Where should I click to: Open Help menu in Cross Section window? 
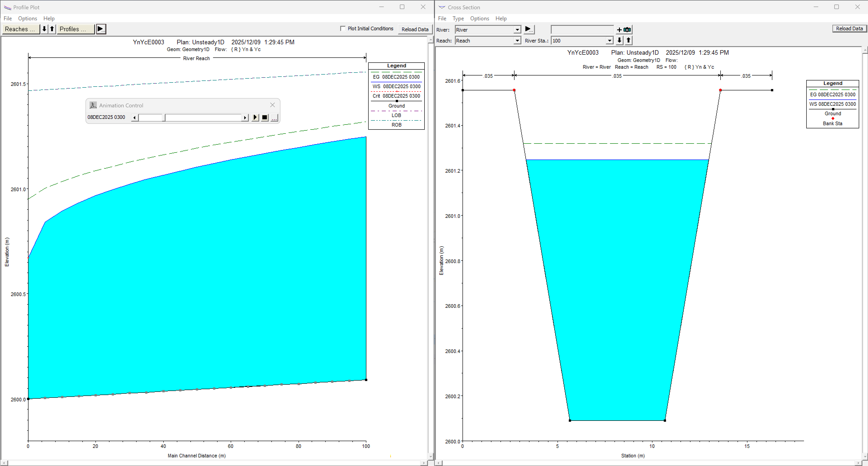pos(501,18)
